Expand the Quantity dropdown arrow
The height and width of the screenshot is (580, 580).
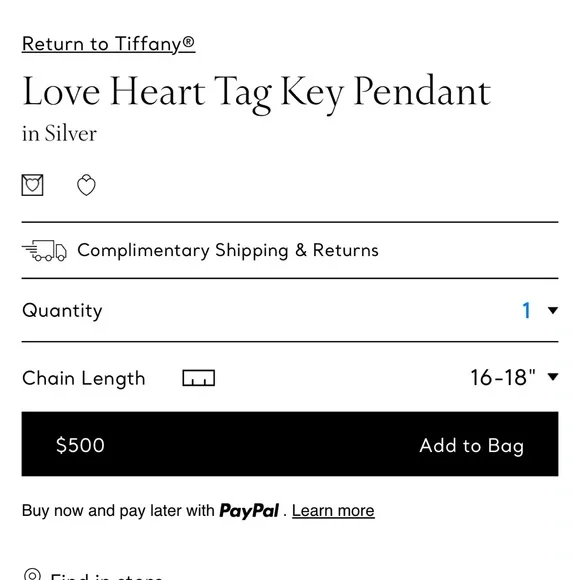tap(553, 310)
